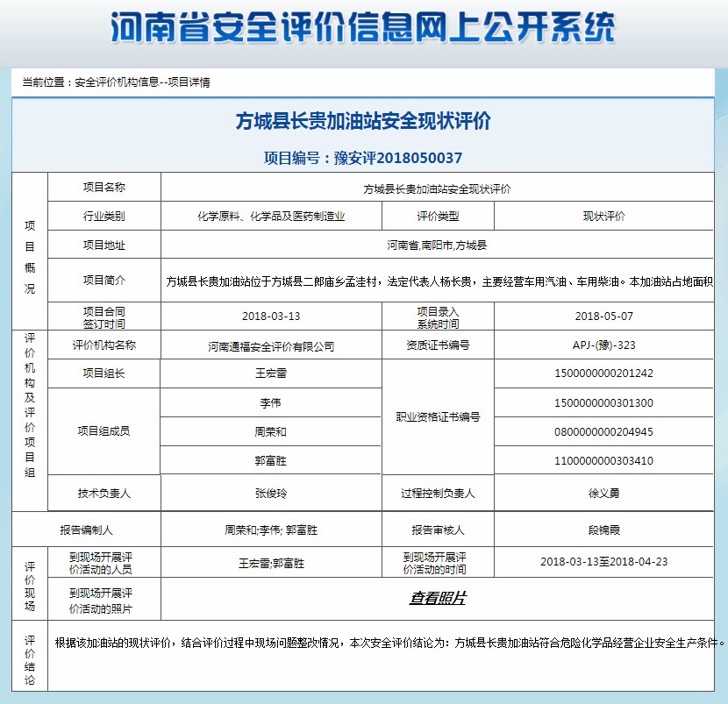Select 河南通福安全评价有限公司 cell
Screen dimensions: 728x704
(271, 345)
